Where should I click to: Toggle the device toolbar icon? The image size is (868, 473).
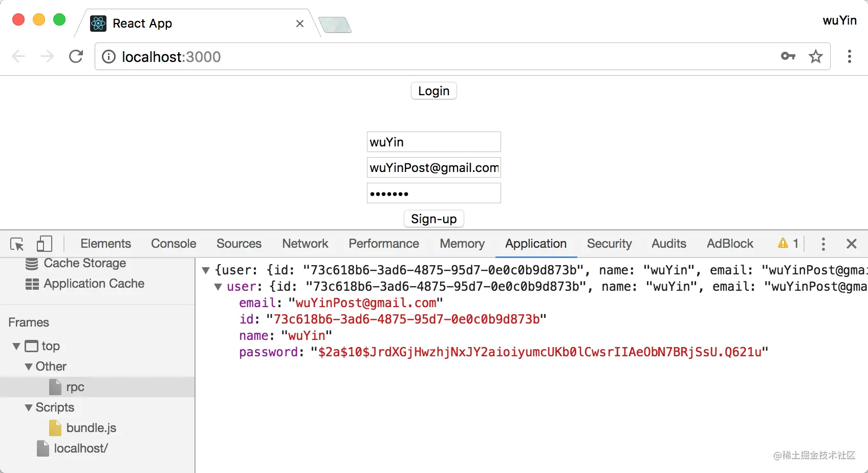[45, 244]
